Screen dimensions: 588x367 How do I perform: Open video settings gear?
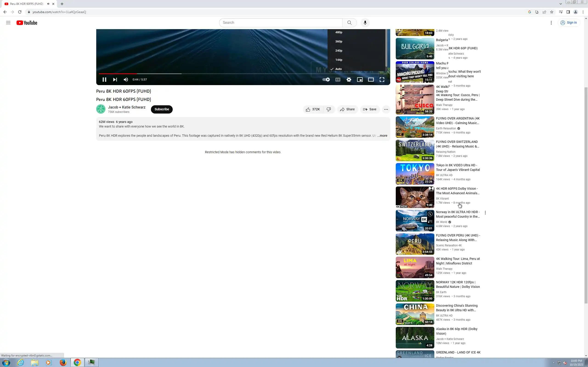click(x=349, y=80)
